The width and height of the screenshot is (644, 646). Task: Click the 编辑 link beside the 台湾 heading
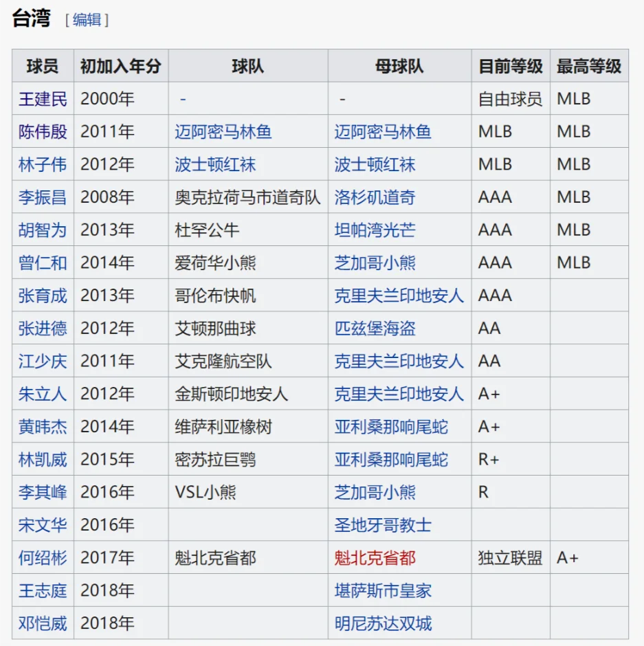pyautogui.click(x=87, y=20)
